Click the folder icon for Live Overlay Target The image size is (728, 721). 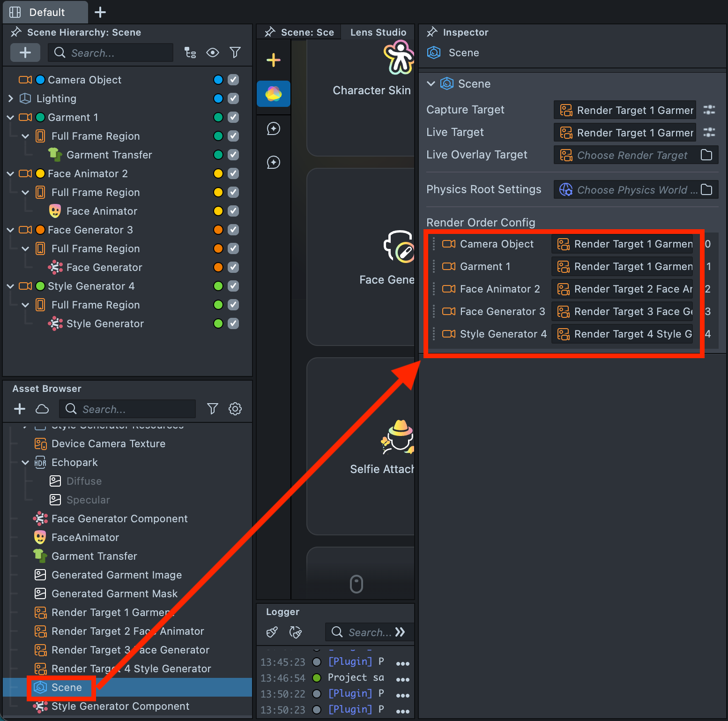[706, 155]
